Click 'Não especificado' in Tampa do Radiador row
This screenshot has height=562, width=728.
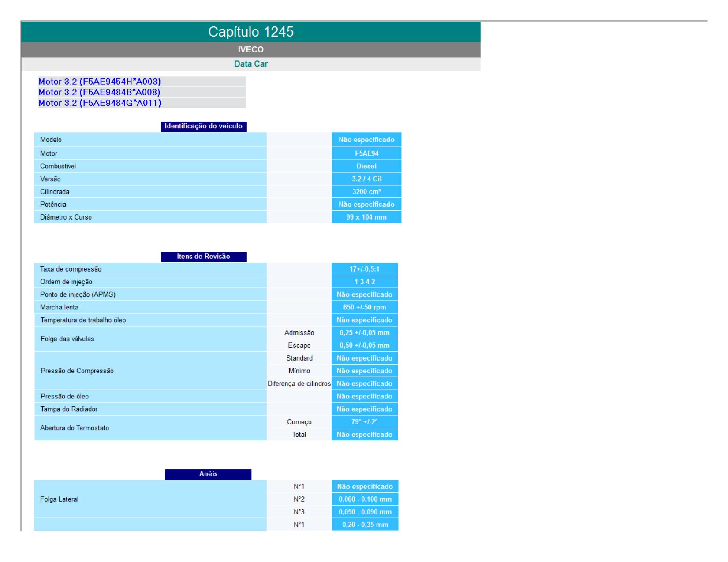tap(365, 409)
